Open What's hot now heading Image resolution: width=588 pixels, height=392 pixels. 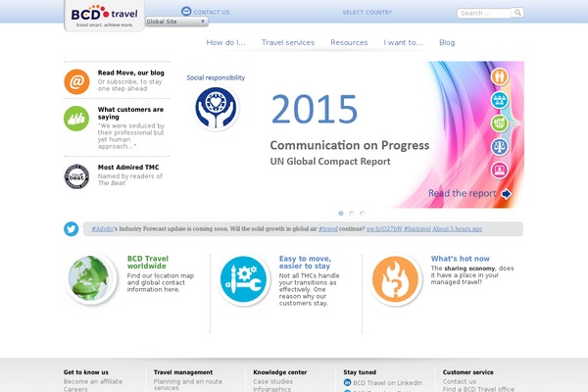461,259
